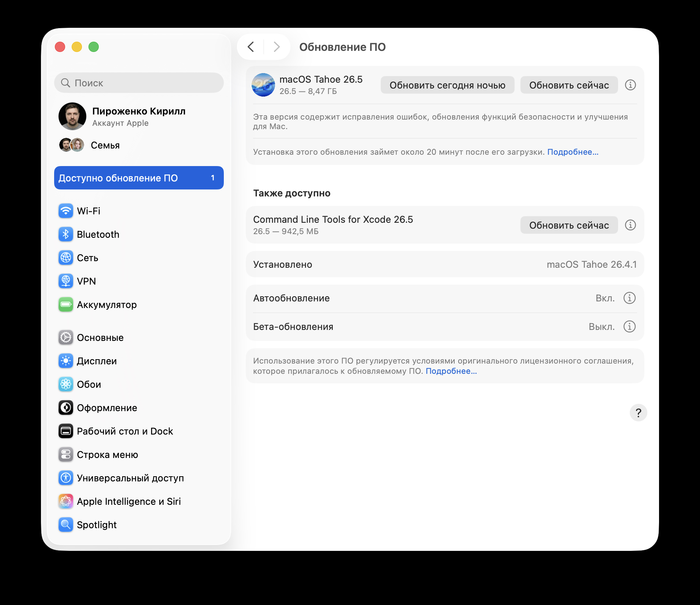Open the Apple Intelligence и Siri icon
This screenshot has height=605, width=700.
(66, 501)
